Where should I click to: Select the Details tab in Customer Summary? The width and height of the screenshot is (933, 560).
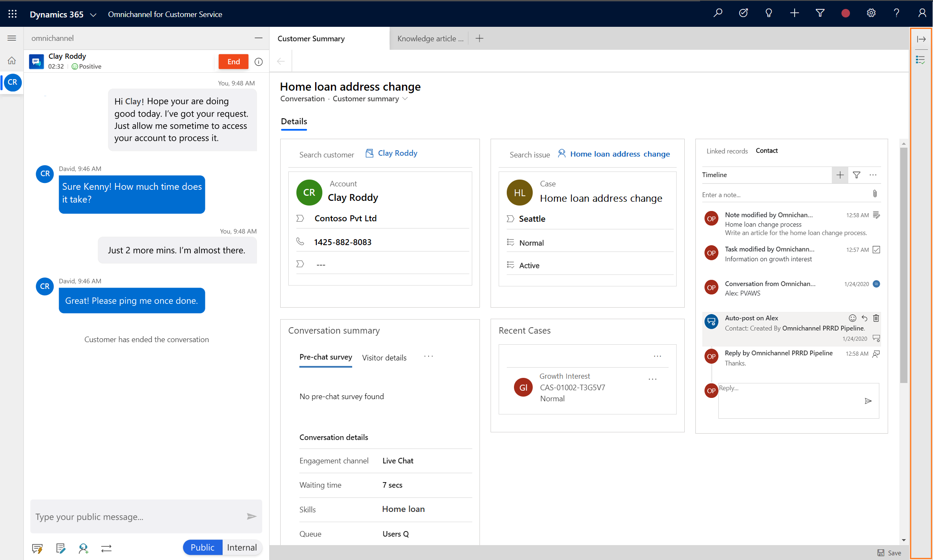coord(293,121)
